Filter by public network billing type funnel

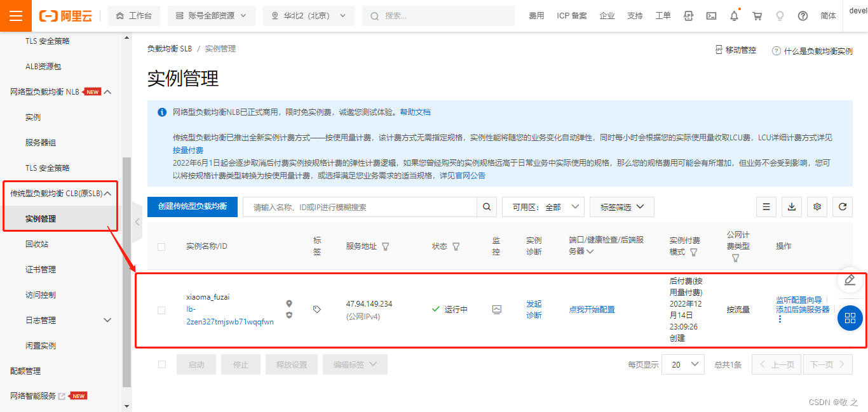[735, 258]
